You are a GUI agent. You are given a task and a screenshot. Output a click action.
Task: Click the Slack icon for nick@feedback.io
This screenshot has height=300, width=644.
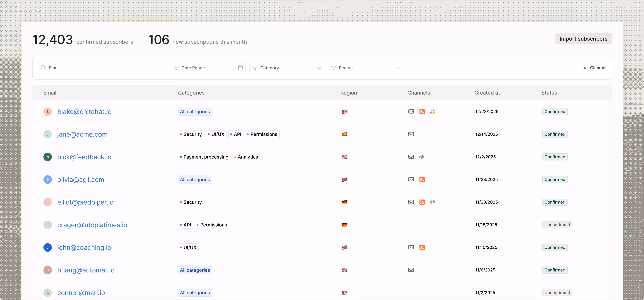[x=422, y=157]
